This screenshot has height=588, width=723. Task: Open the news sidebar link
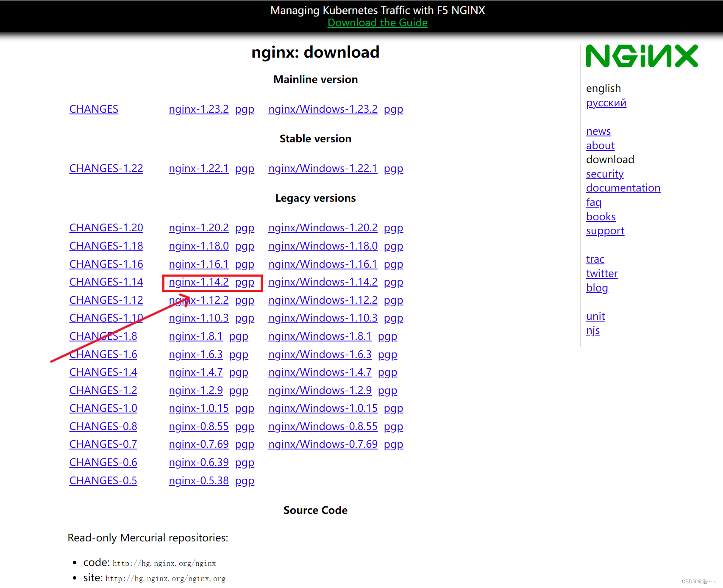tap(598, 131)
